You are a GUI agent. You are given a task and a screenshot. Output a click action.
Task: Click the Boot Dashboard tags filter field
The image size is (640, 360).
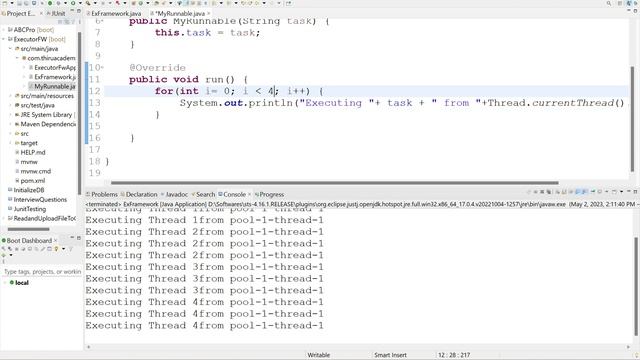coord(42,271)
